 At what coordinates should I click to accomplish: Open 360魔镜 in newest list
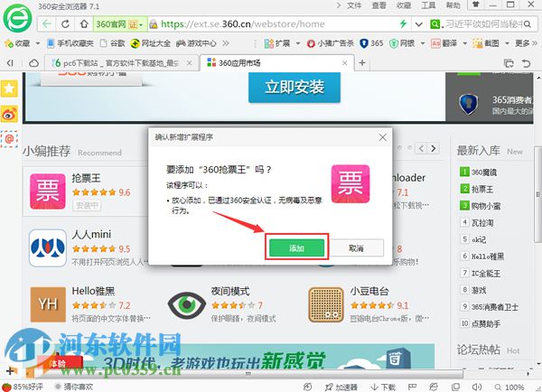[484, 173]
